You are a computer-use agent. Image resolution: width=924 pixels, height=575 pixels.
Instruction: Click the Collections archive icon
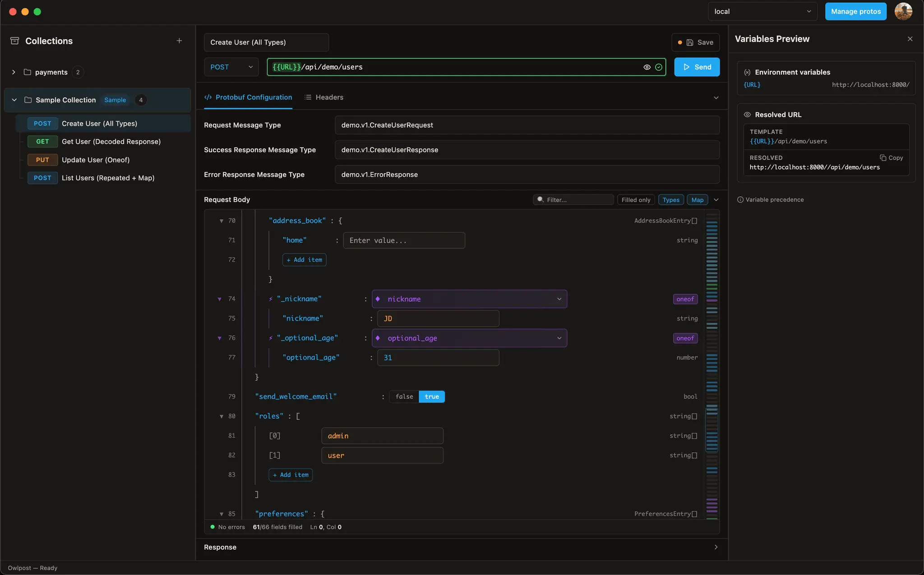tap(14, 41)
